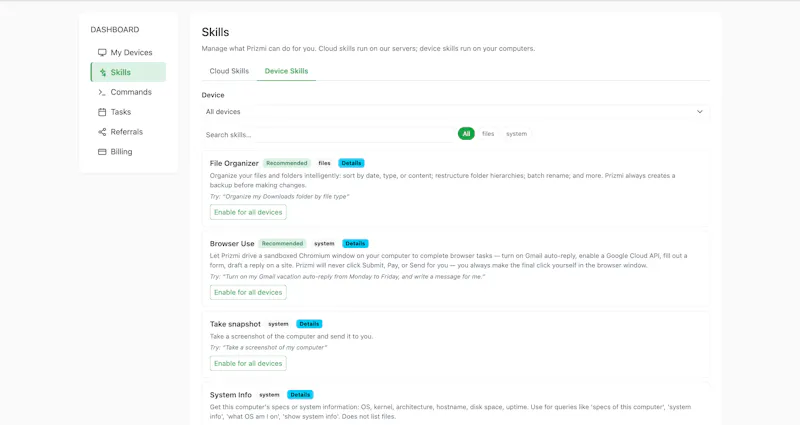Open the Billing section
This screenshot has width=800, height=425.
pyautogui.click(x=129, y=152)
